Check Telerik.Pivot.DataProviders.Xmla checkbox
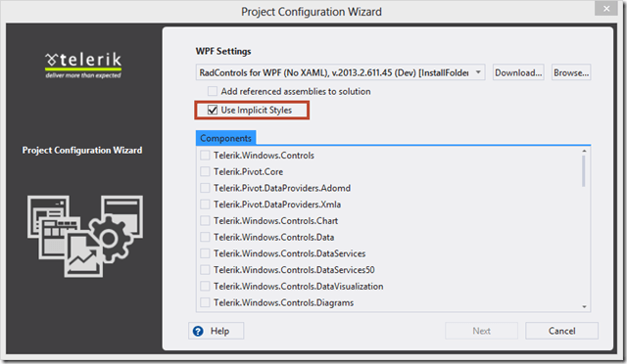 click(205, 205)
